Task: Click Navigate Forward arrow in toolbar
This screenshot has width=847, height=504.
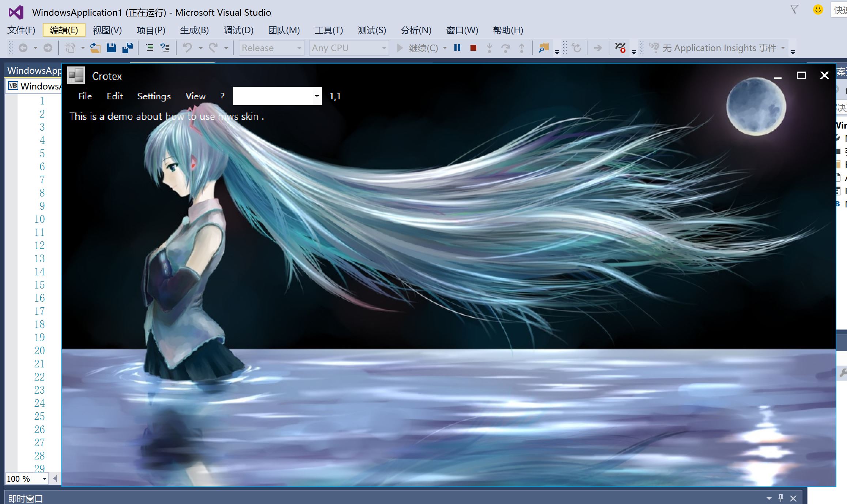Action: (x=48, y=48)
